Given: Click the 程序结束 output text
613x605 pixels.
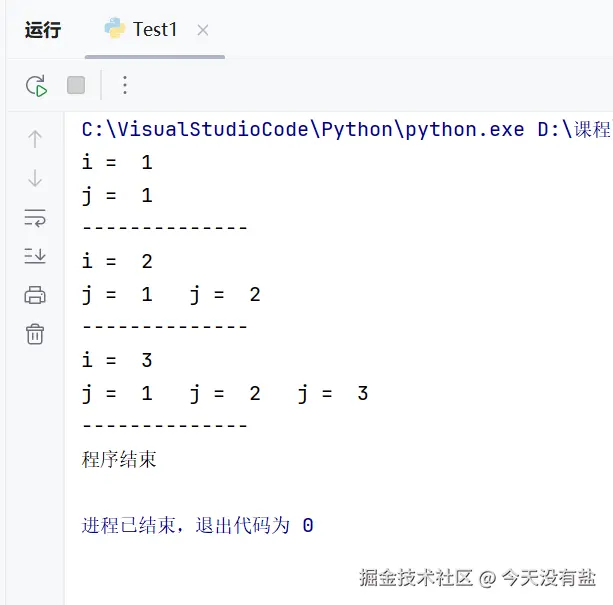Looking at the screenshot, I should click(119, 460).
